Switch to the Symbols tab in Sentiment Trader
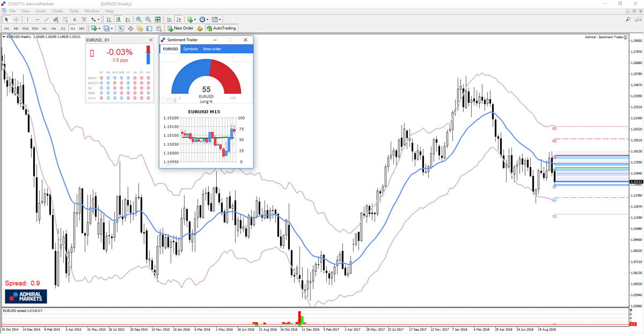The height and width of the screenshot is (334, 644). point(191,49)
